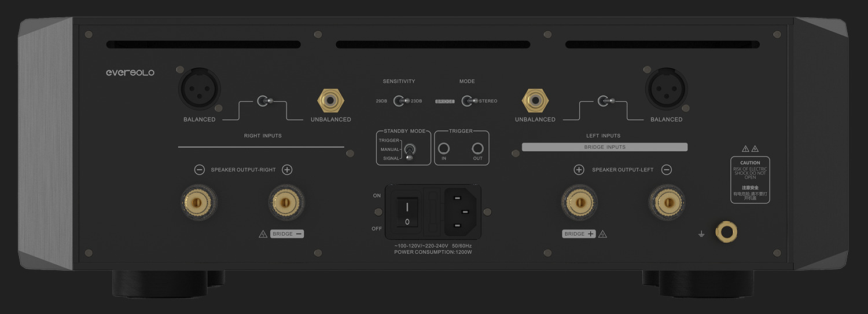Click the left UNBALANCED RCA input jack
Screen dimensions: 868x314
coord(535,101)
